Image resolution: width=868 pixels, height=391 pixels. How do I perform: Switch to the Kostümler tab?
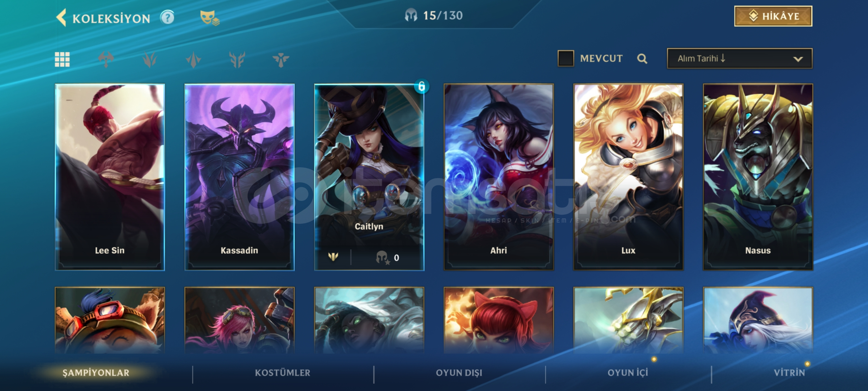(x=282, y=373)
